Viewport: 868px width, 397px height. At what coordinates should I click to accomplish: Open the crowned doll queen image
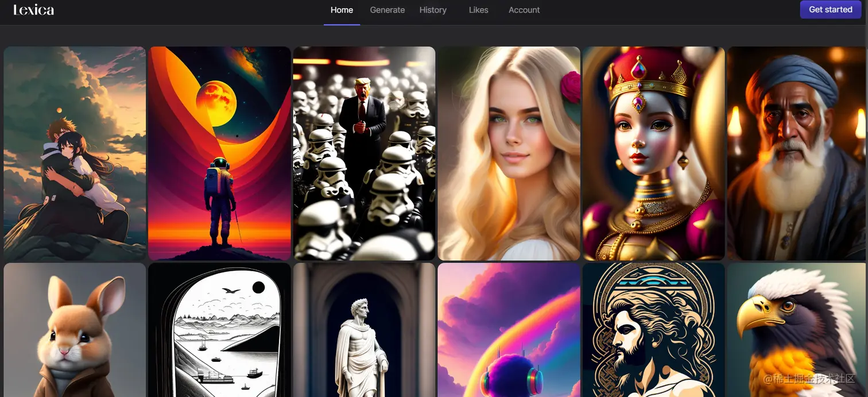[654, 153]
